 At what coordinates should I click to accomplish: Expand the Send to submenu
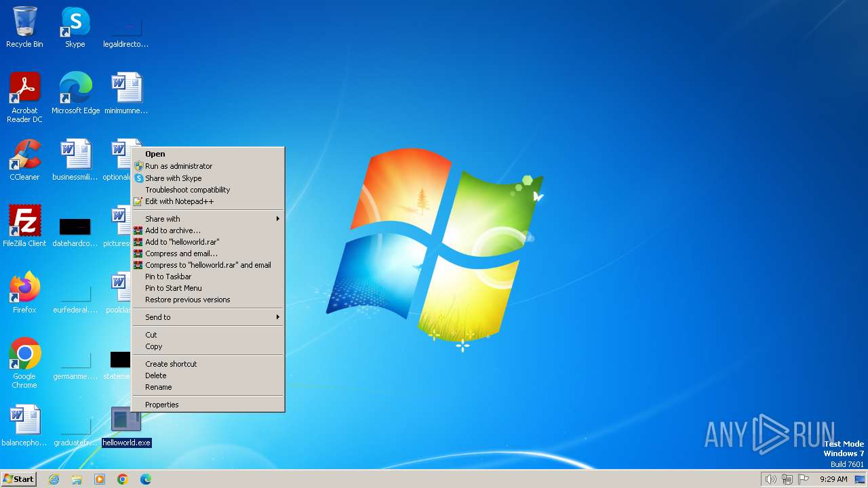tap(208, 317)
